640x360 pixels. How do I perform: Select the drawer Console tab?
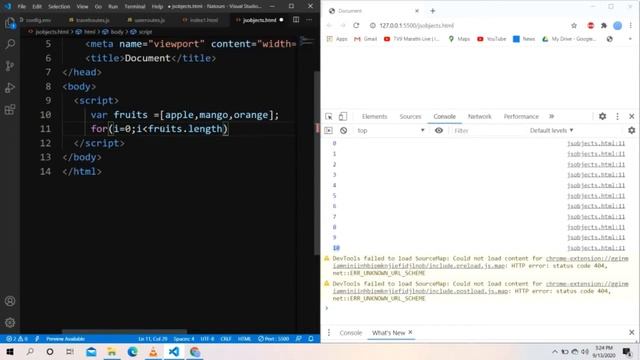[351, 333]
